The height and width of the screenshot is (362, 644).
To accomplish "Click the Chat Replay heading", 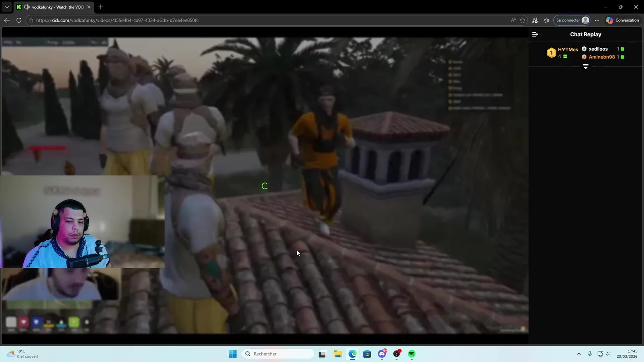I will 585,34.
